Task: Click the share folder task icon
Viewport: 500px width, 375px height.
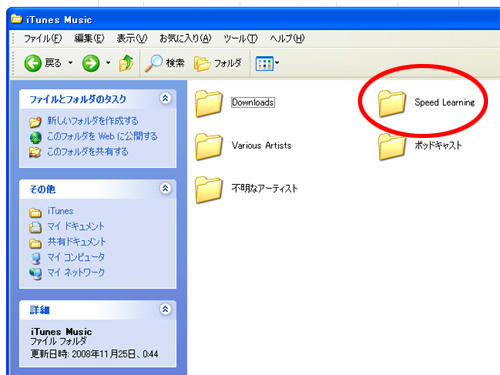Action: 35,152
